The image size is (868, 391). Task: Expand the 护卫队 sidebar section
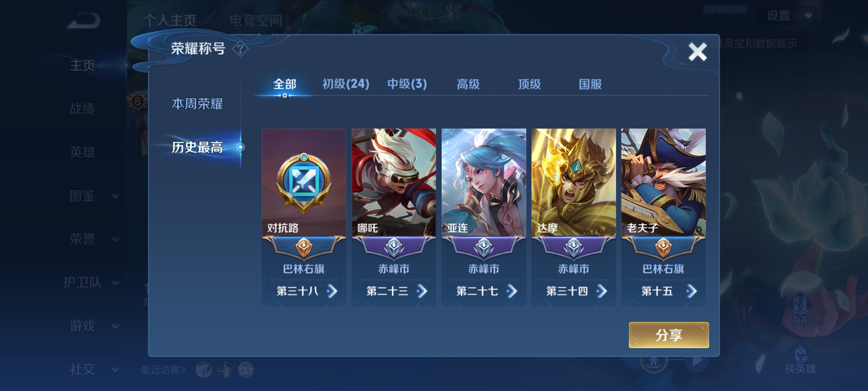[91, 282]
